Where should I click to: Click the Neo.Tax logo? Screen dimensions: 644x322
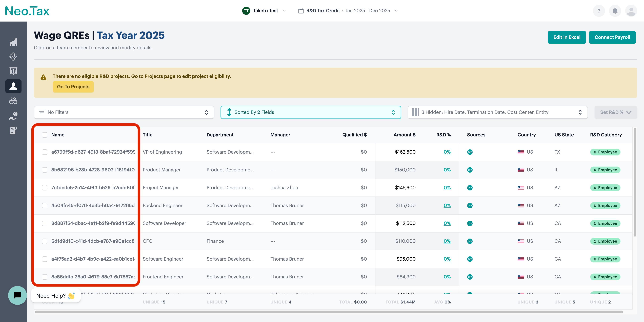pos(27,11)
